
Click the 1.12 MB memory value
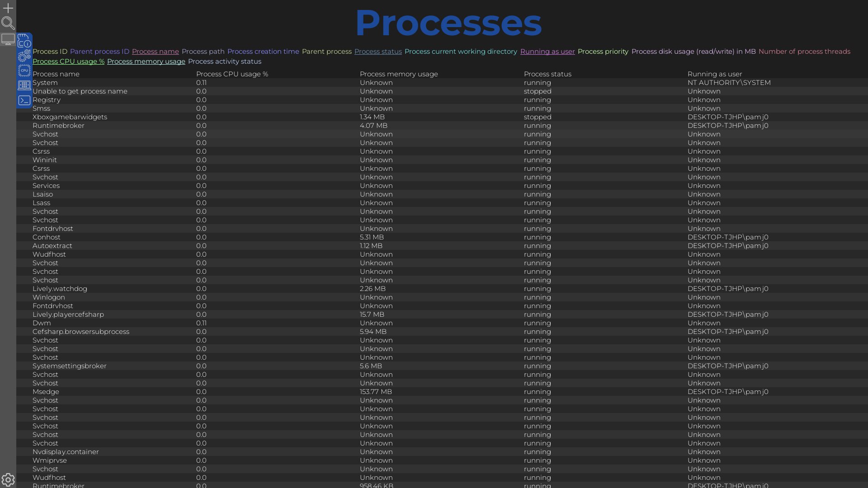point(371,246)
